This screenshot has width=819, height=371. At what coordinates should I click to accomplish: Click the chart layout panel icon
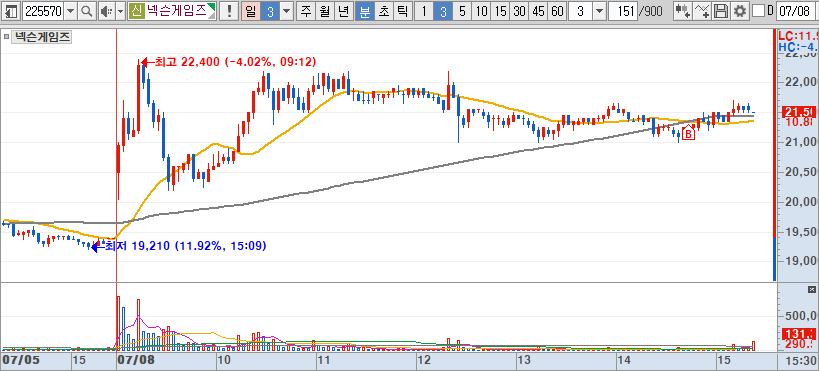11,10
